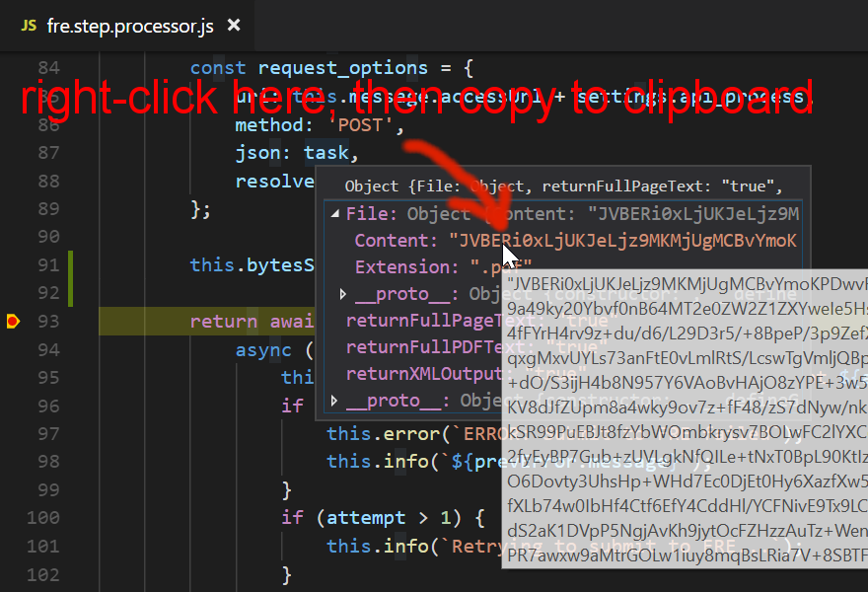This screenshot has height=592, width=868.
Task: Close the fre.step.processor.js tab
Action: click(x=234, y=25)
